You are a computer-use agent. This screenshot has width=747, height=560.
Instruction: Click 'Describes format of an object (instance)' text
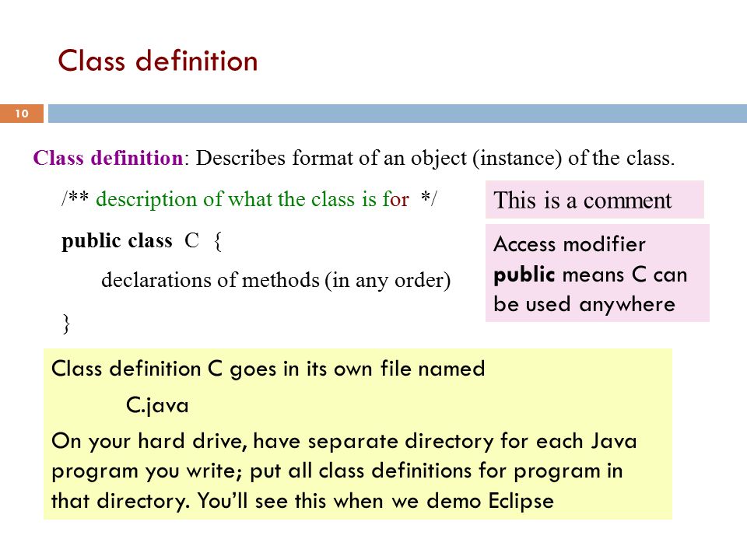379,159
